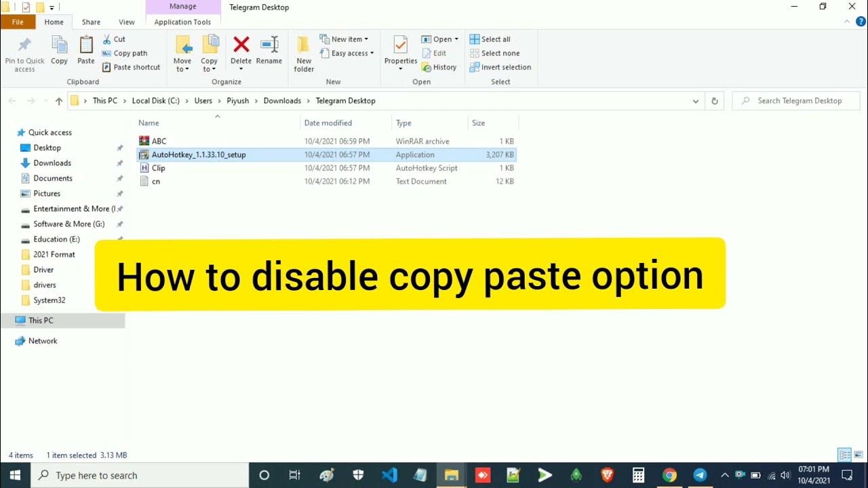Open the Windows Start menu
The width and height of the screenshot is (868, 488).
click(x=15, y=475)
